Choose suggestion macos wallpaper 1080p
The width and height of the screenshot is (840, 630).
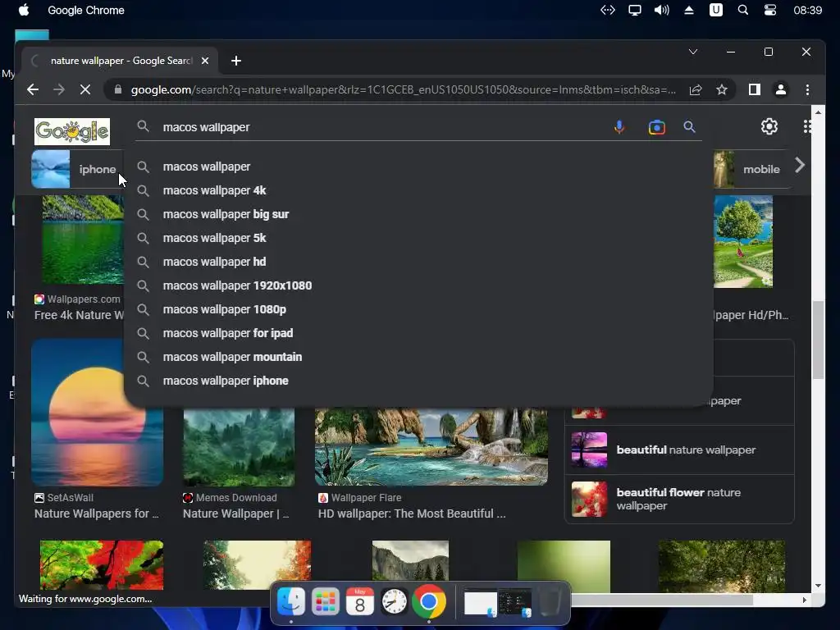coord(418,309)
